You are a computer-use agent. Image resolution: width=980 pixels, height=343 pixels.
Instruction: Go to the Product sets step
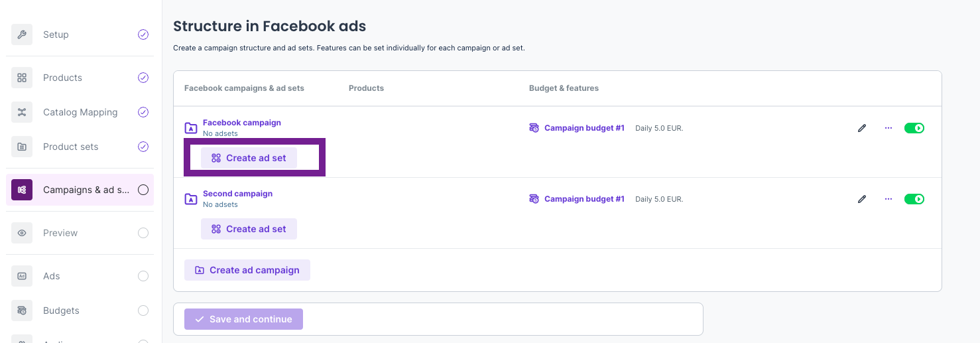[80, 147]
